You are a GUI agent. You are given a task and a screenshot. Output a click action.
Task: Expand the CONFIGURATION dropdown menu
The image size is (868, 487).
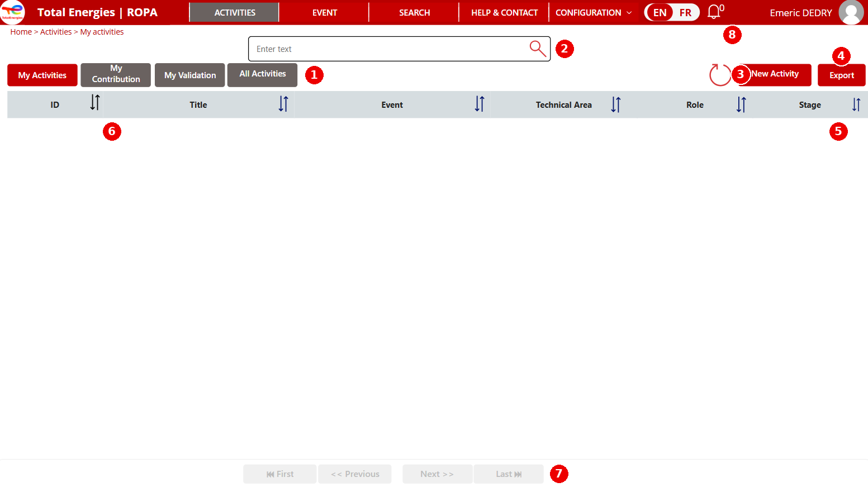[x=594, y=12]
